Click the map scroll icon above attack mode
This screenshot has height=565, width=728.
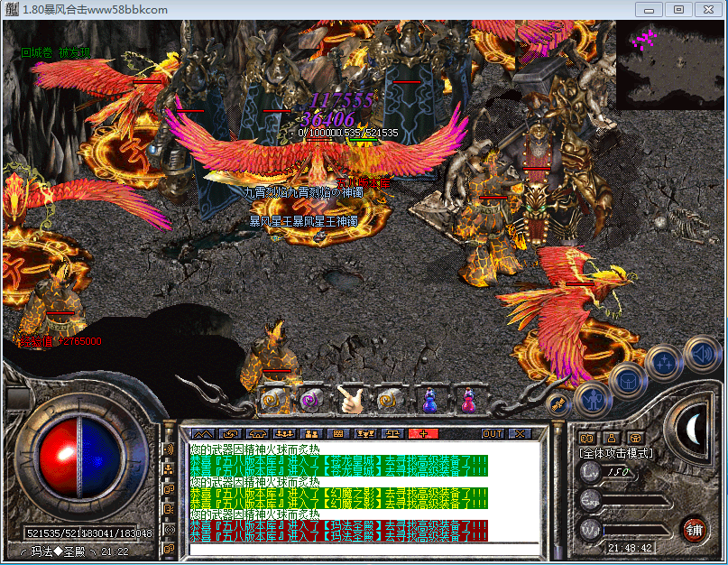587,438
